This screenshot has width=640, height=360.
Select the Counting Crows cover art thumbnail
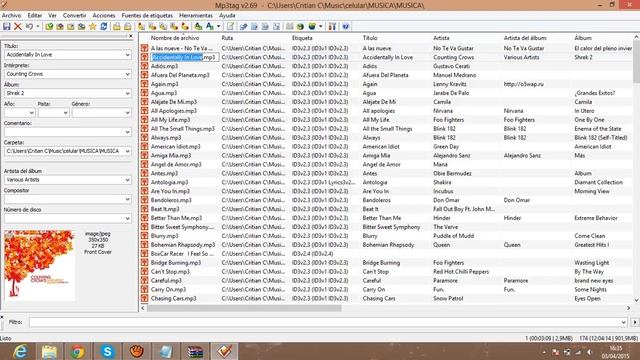[x=40, y=266]
